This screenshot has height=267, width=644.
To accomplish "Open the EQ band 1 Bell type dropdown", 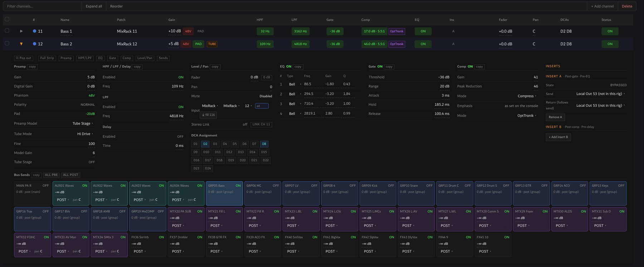I will tap(294, 84).
